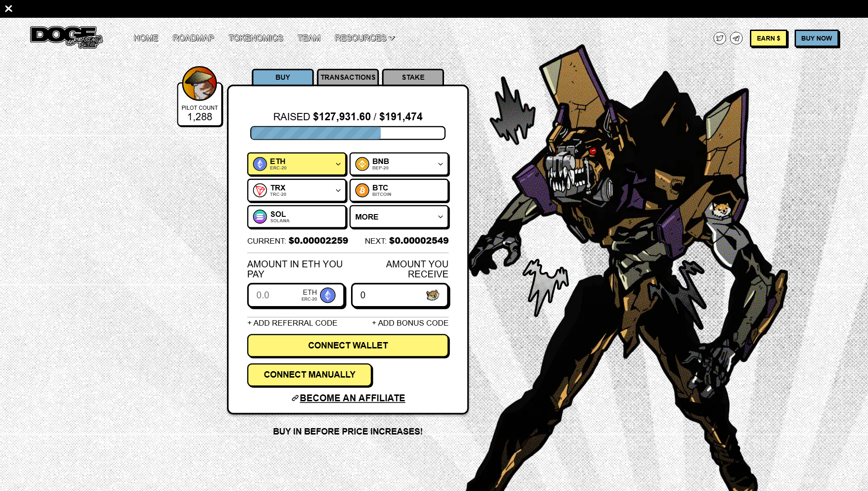Click the next price $0.00002549
868x491 pixels.
[419, 240]
